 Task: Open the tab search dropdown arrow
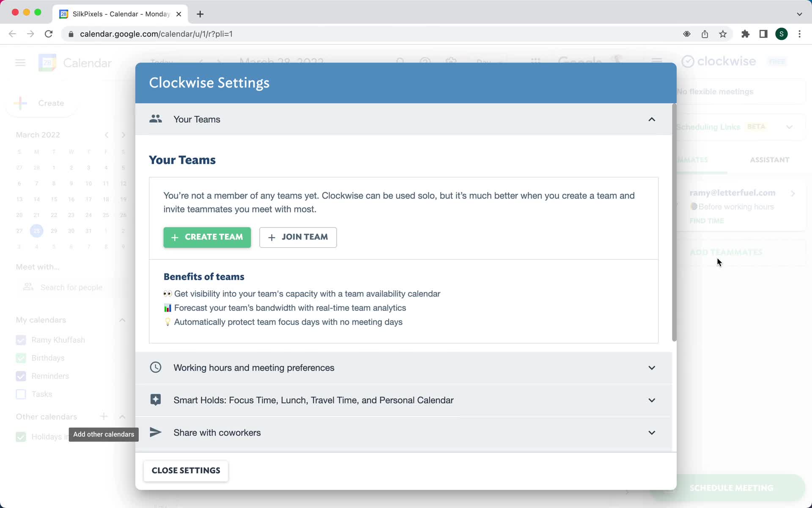[799, 14]
